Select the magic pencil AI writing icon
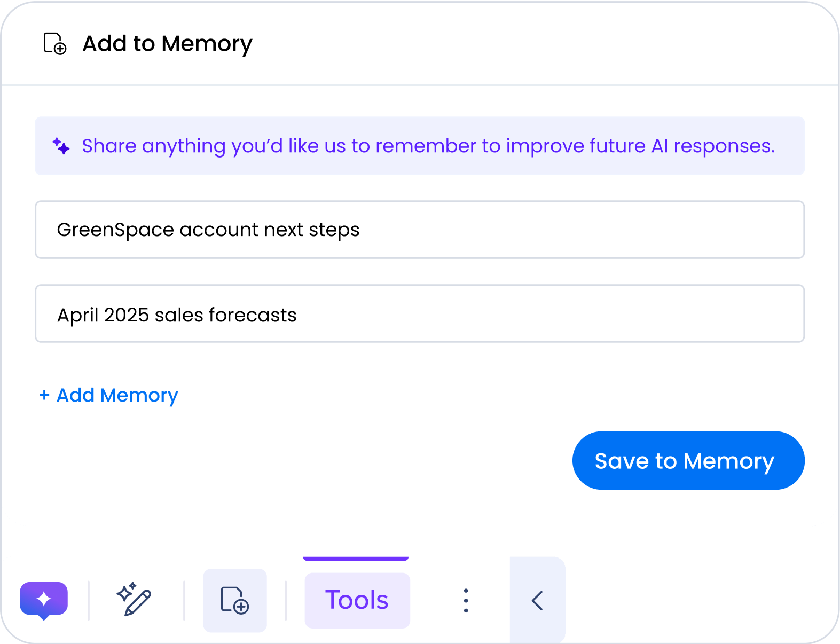840x644 pixels. 134,599
